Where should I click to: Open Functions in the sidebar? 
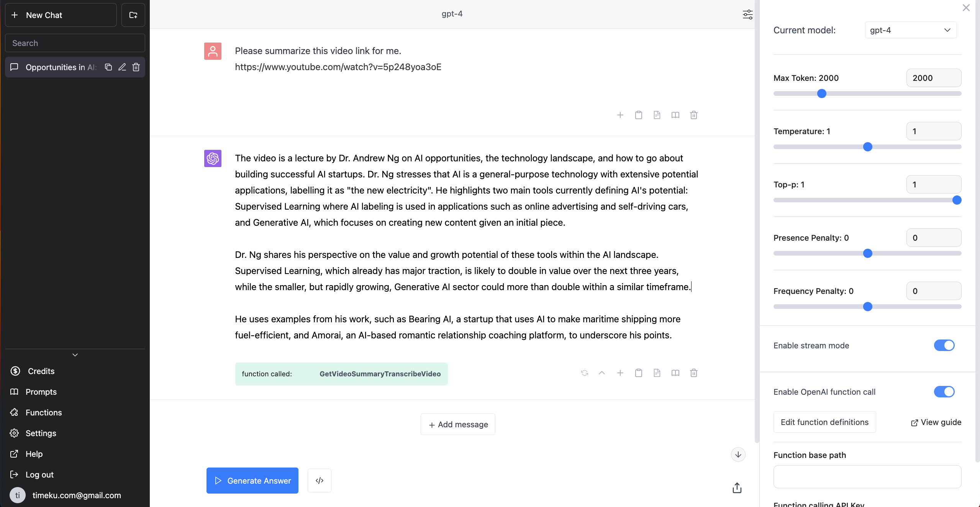pyautogui.click(x=44, y=412)
